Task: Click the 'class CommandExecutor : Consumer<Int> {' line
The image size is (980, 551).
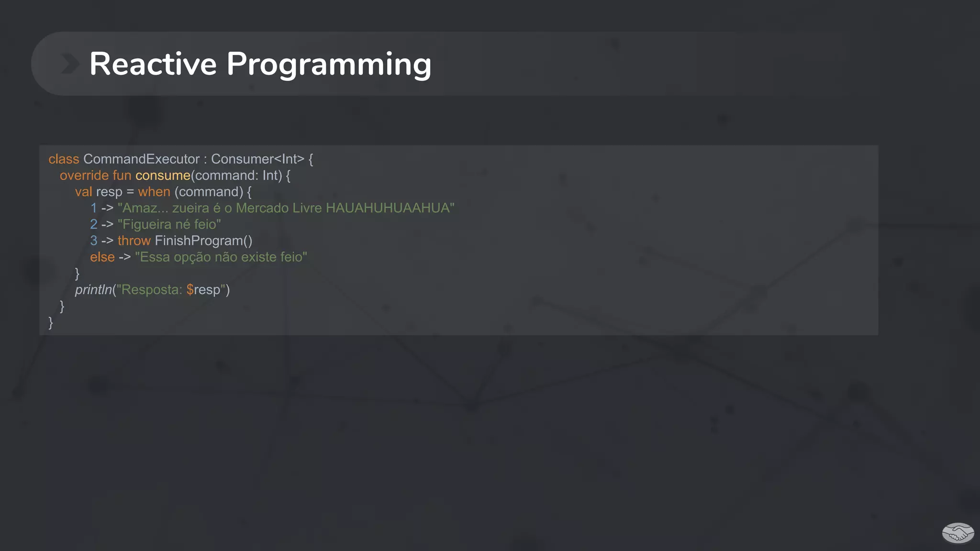Action: click(x=181, y=159)
